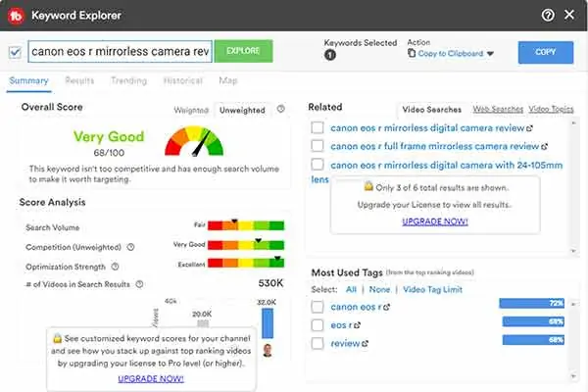
Task: Open canon eos r mirrorless digital camera review keyword
Action: click(x=427, y=128)
